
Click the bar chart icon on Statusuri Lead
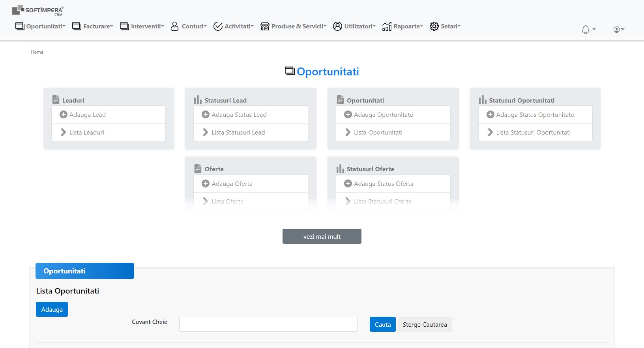tap(198, 100)
